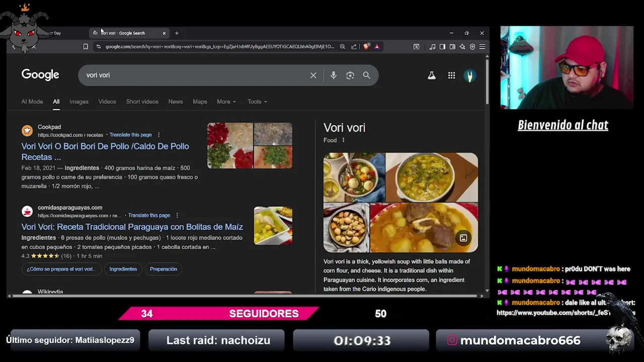Open Search Labs flask icon
644x362 pixels.
431,75
